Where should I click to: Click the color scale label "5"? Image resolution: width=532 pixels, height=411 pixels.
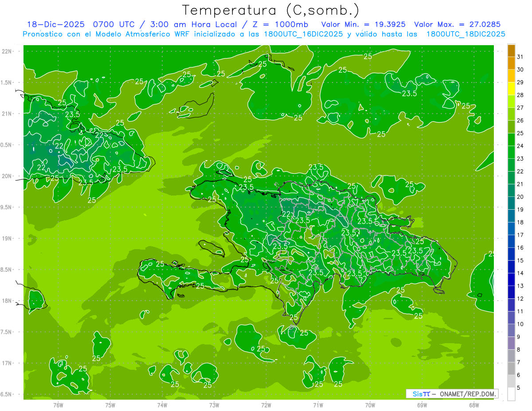tap(518, 388)
